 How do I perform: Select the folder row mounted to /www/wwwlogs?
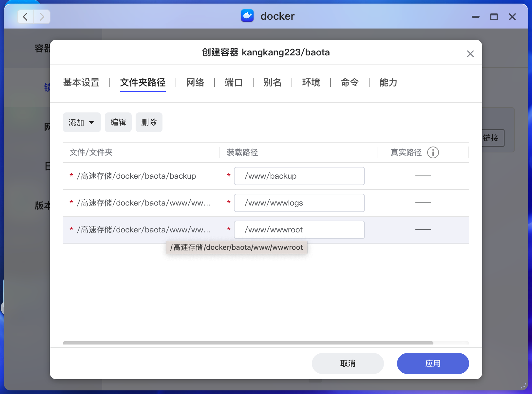(266, 203)
